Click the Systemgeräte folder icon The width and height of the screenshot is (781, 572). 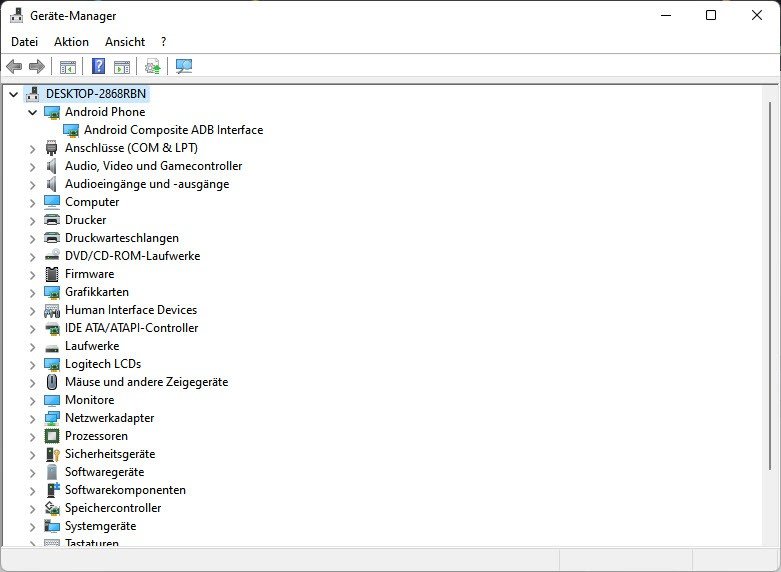(52, 526)
